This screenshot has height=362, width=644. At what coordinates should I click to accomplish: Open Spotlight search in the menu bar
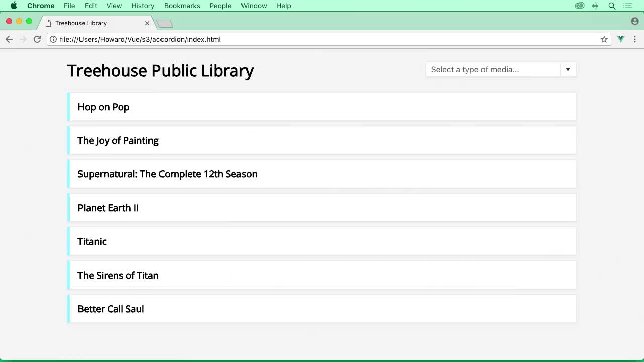click(612, 6)
